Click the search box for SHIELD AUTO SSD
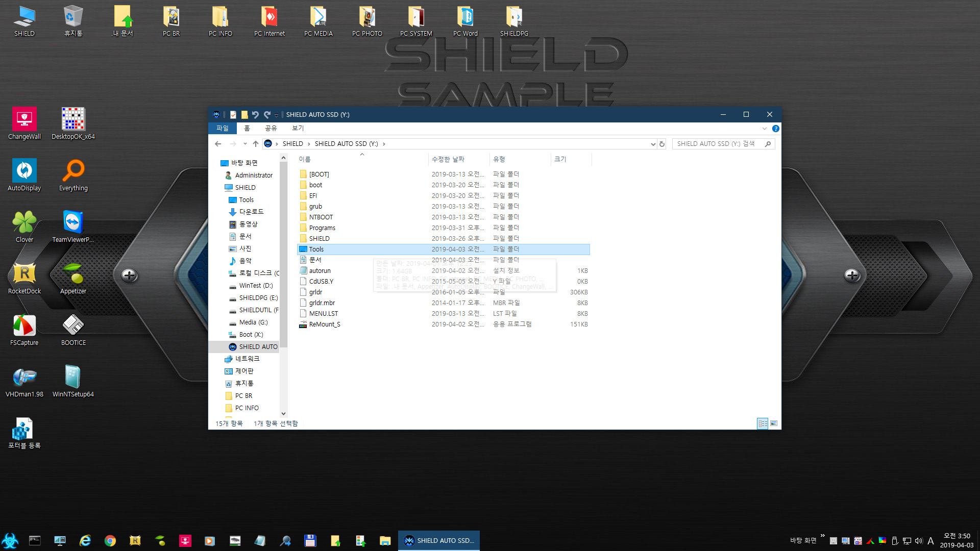Image resolution: width=980 pixels, height=551 pixels. click(723, 144)
